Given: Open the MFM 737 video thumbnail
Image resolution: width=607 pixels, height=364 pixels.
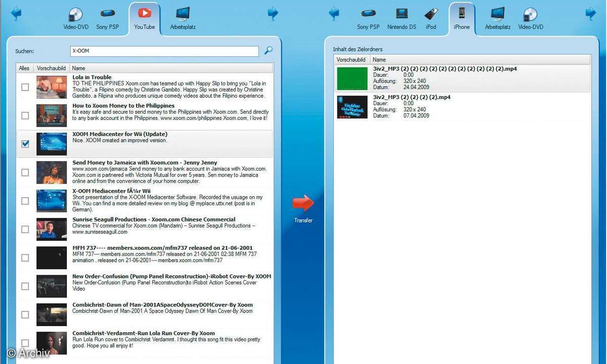Looking at the screenshot, I should point(52,257).
